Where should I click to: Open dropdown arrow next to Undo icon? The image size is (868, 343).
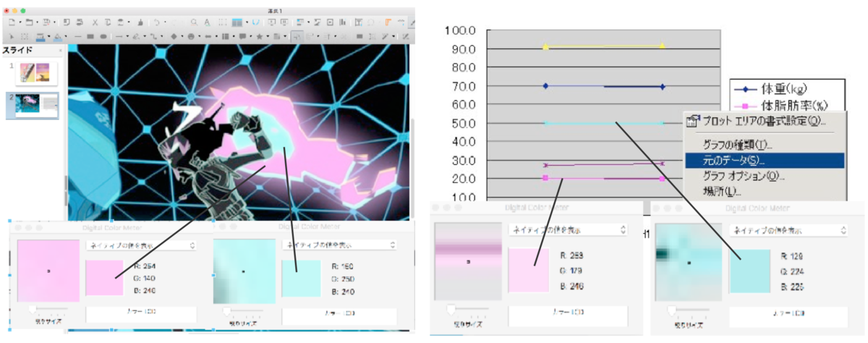pos(165,22)
